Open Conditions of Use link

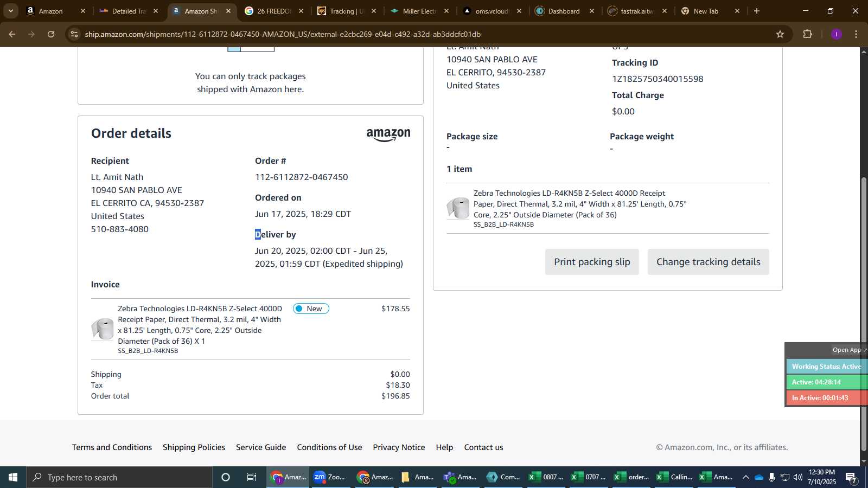click(329, 447)
